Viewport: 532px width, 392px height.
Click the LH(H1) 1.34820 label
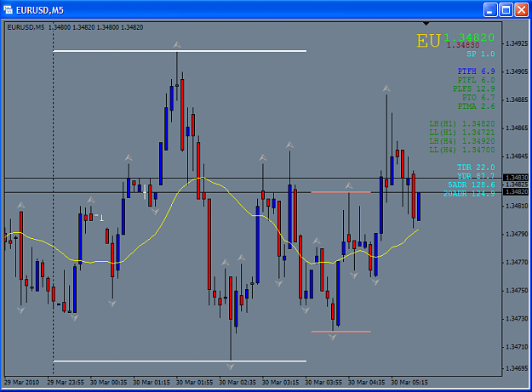pos(462,124)
